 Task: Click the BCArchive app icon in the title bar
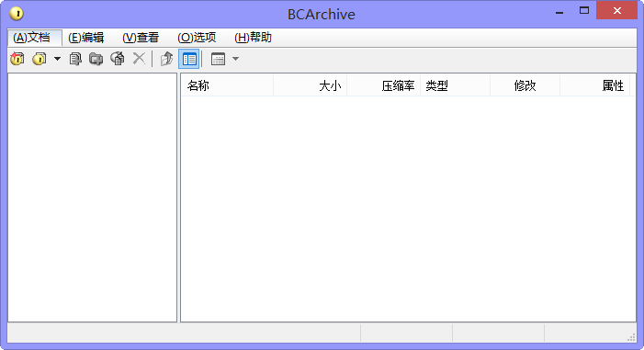pyautogui.click(x=17, y=14)
